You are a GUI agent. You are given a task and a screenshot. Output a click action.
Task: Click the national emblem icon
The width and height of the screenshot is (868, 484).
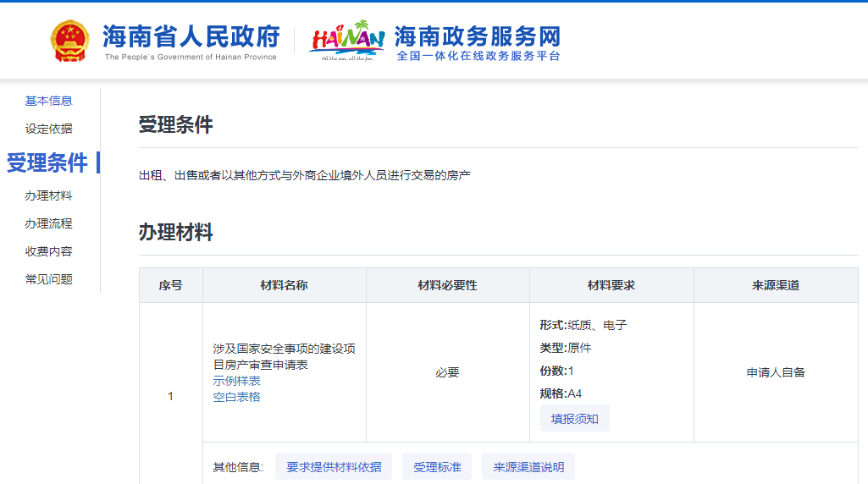69,41
